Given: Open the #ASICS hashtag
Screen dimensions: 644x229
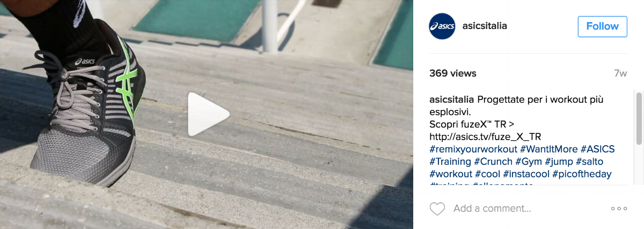Looking at the screenshot, I should (x=597, y=149).
